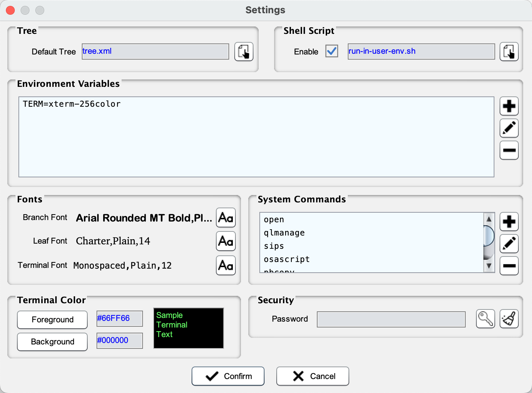Image resolution: width=532 pixels, height=393 pixels.
Task: Disable the Shell Script Enable checkbox
Action: [x=332, y=51]
